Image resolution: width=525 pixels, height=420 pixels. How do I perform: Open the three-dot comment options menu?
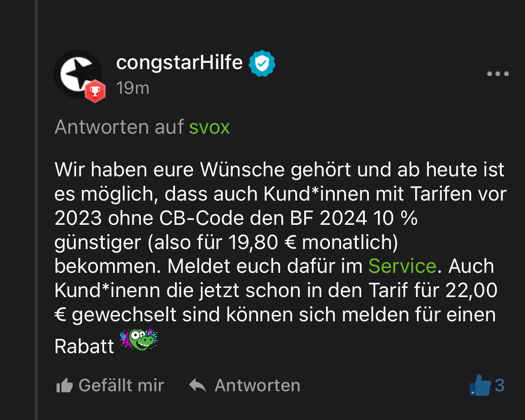pyautogui.click(x=498, y=74)
